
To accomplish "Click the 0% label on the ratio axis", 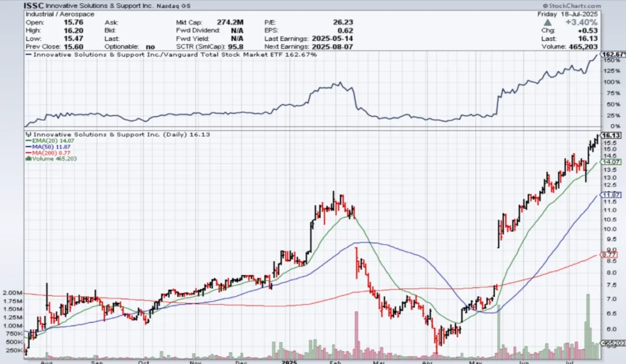I will tap(615, 126).
